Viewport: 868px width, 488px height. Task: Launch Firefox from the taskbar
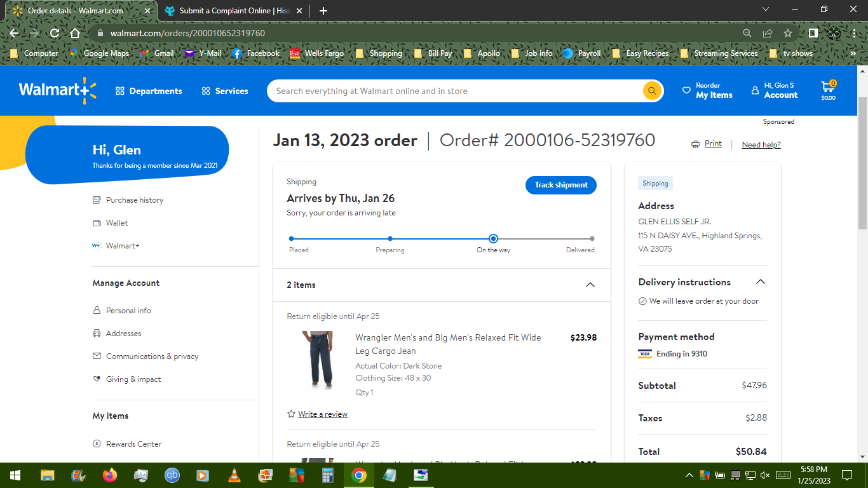[x=109, y=475]
